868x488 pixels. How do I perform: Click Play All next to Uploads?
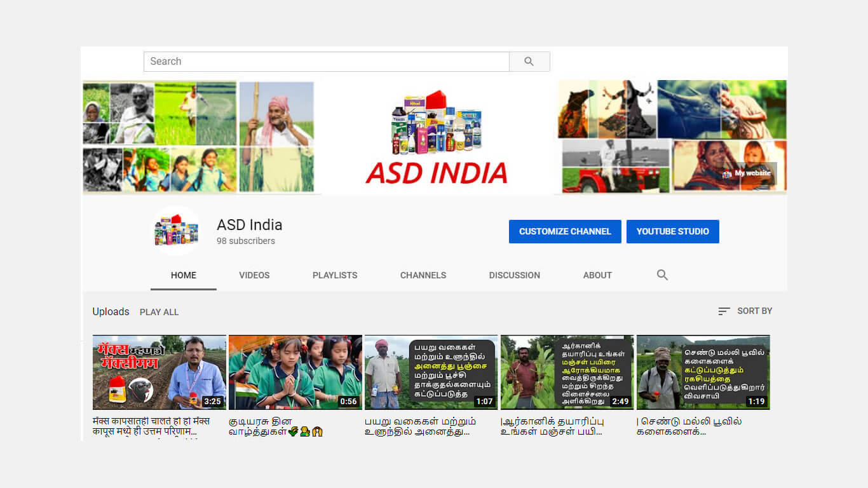[159, 312]
